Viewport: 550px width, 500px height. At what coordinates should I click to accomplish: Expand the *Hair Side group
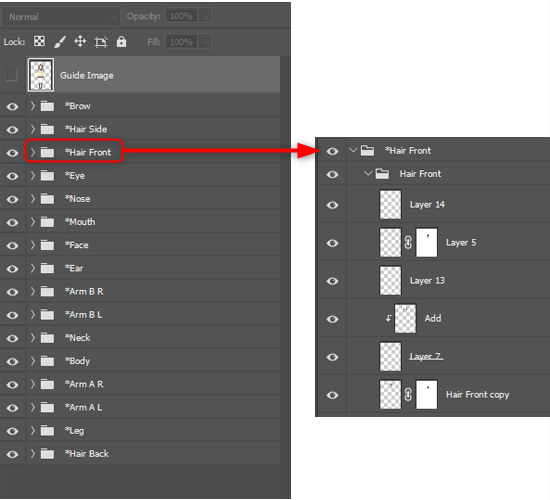coord(33,129)
